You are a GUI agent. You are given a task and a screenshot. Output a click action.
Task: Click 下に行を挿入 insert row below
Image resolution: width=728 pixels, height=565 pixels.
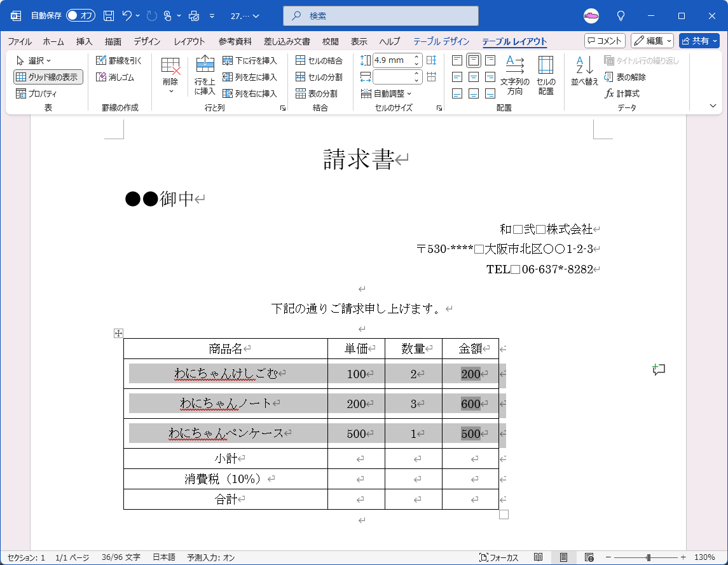250,60
